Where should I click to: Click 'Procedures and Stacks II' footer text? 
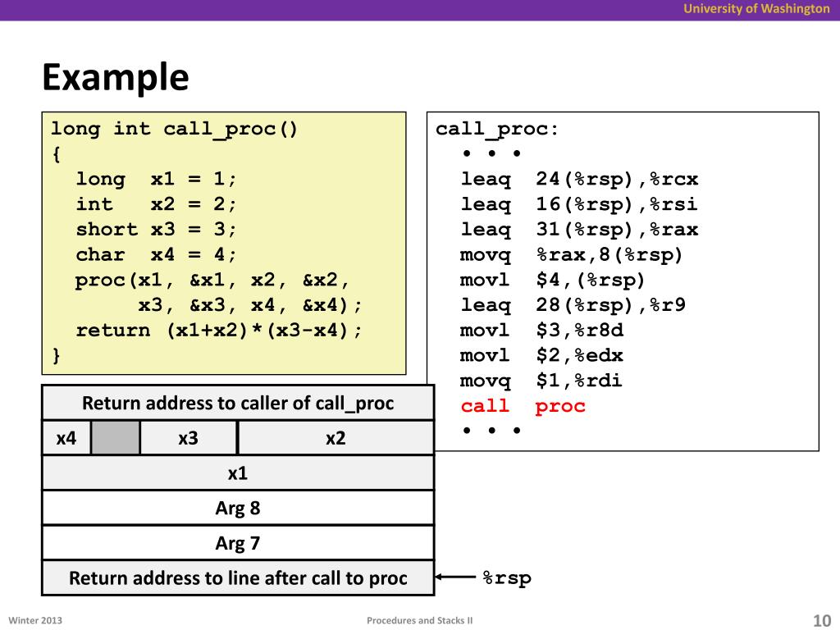(419, 620)
